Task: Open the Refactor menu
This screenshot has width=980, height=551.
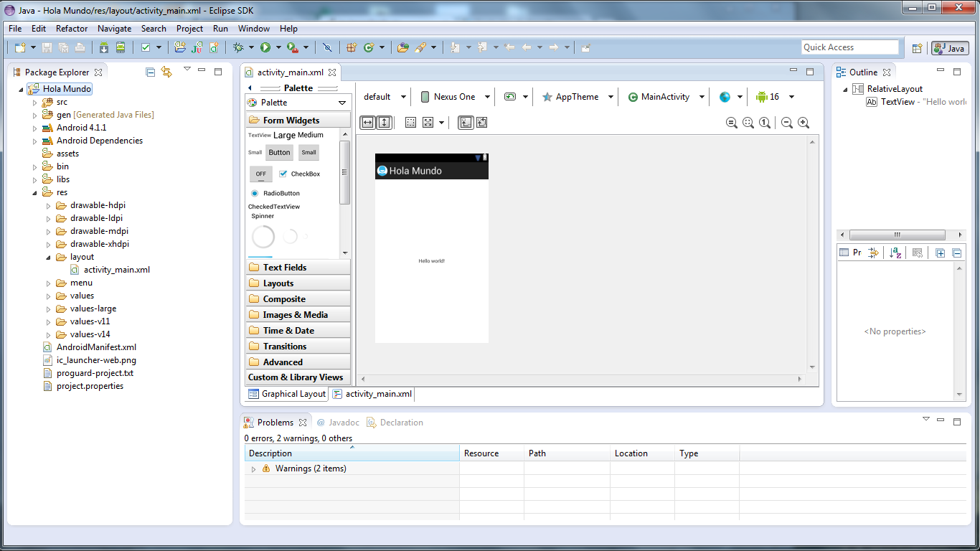Action: point(72,29)
